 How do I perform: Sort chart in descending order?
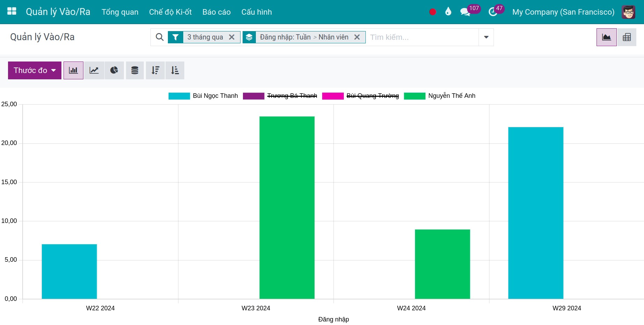(155, 70)
